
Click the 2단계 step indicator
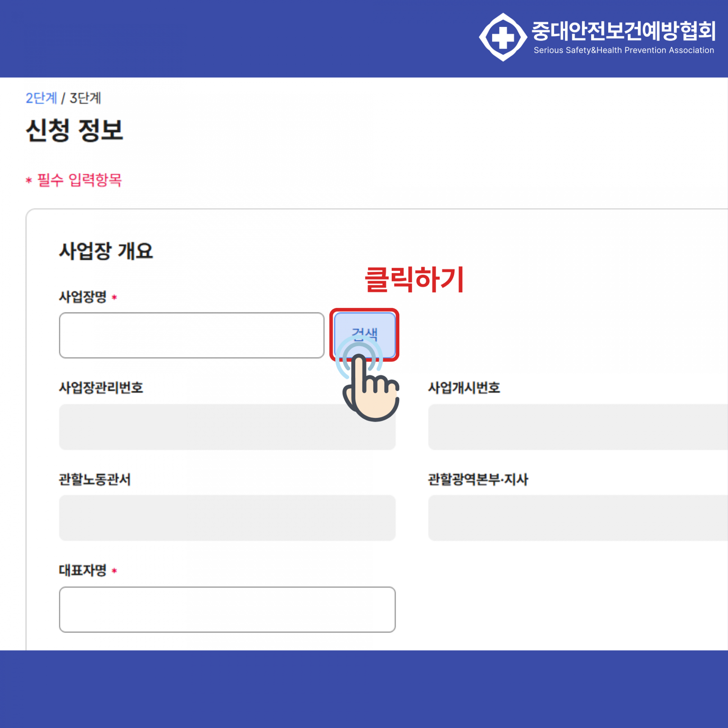tap(41, 98)
